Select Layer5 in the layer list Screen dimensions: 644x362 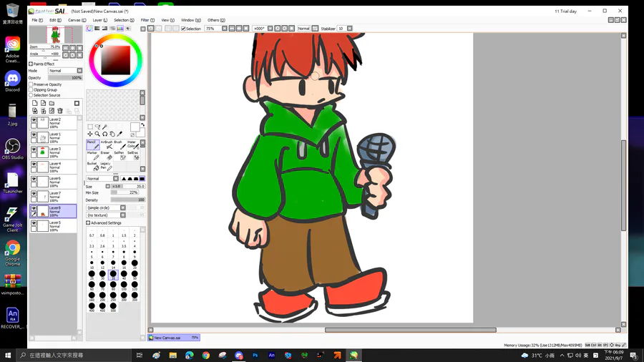point(54,226)
